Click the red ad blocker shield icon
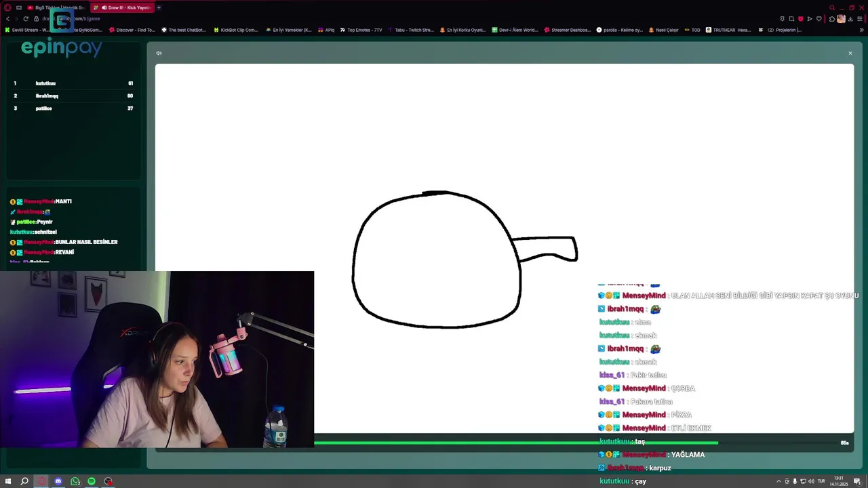This screenshot has width=868, height=488. click(800, 19)
